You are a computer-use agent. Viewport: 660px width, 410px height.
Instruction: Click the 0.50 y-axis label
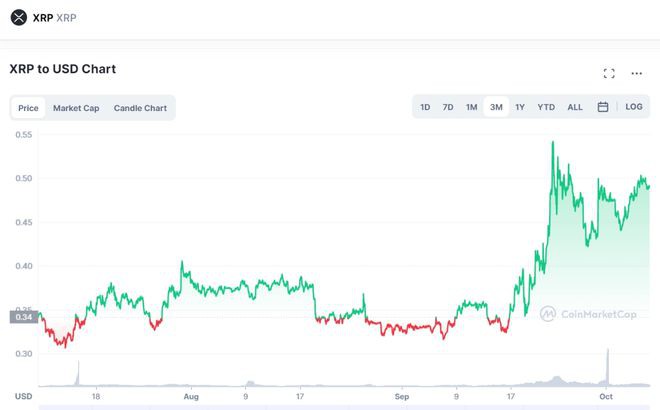coord(24,178)
